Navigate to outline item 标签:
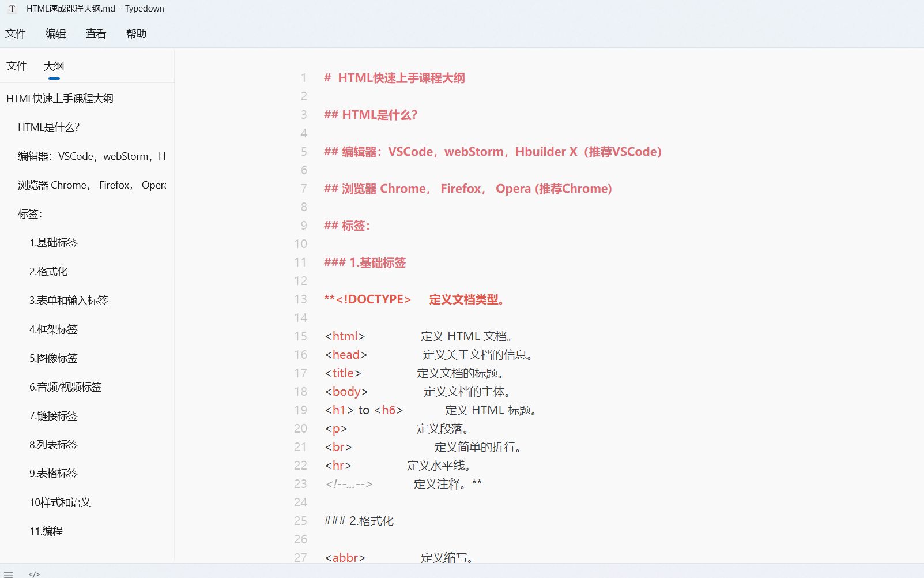The width and height of the screenshot is (924, 578). (30, 214)
